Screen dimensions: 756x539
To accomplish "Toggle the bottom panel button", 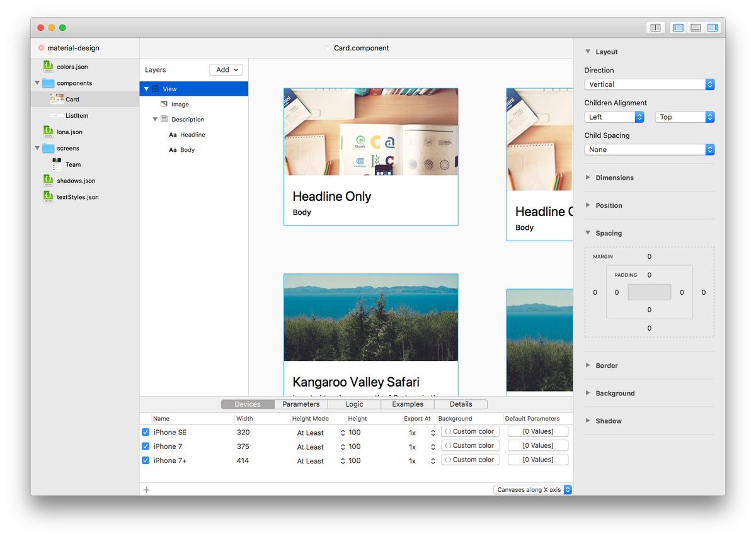I will (696, 28).
